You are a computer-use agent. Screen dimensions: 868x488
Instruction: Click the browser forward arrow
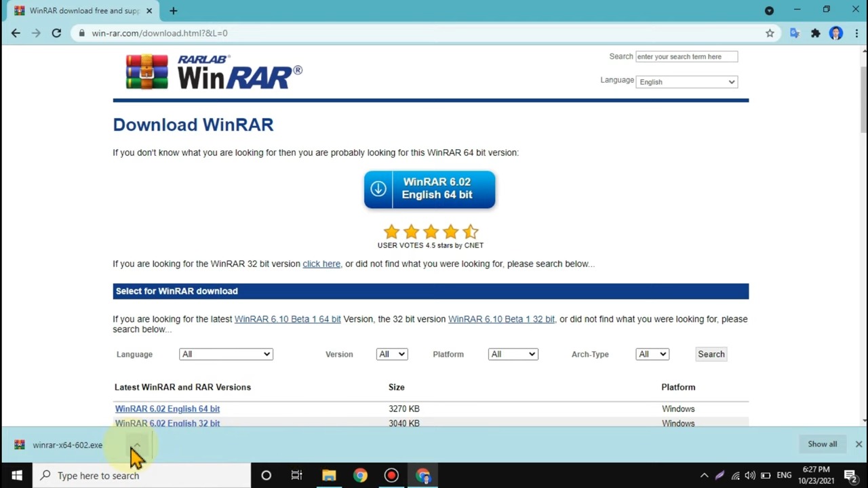point(36,33)
